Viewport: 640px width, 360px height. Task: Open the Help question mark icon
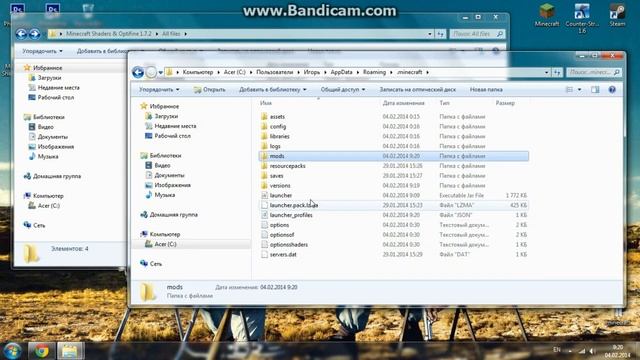612,89
